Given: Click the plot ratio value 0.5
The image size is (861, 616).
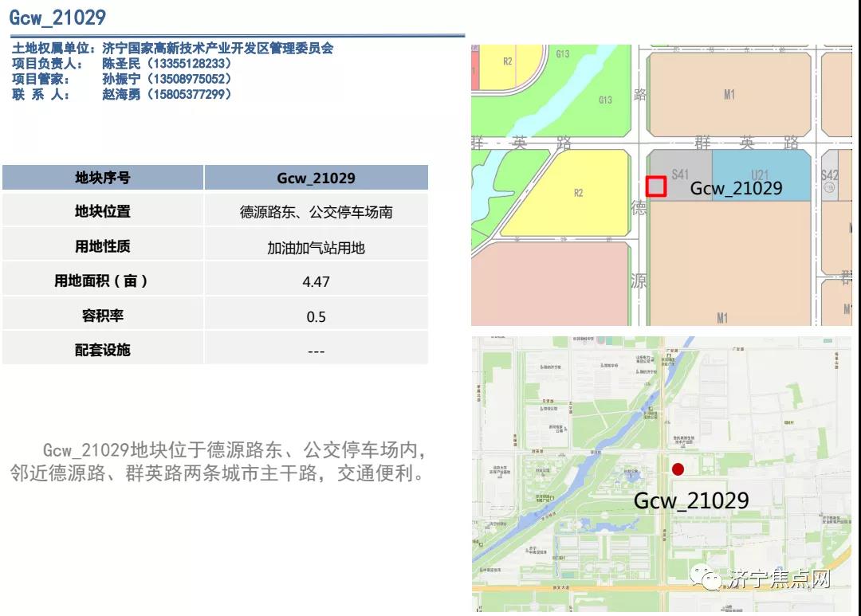Looking at the screenshot, I should point(316,317).
